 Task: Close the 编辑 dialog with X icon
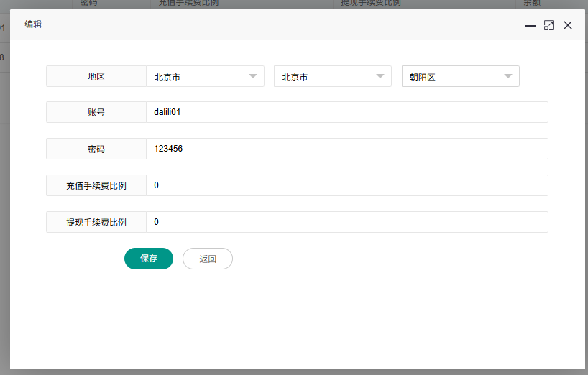568,25
